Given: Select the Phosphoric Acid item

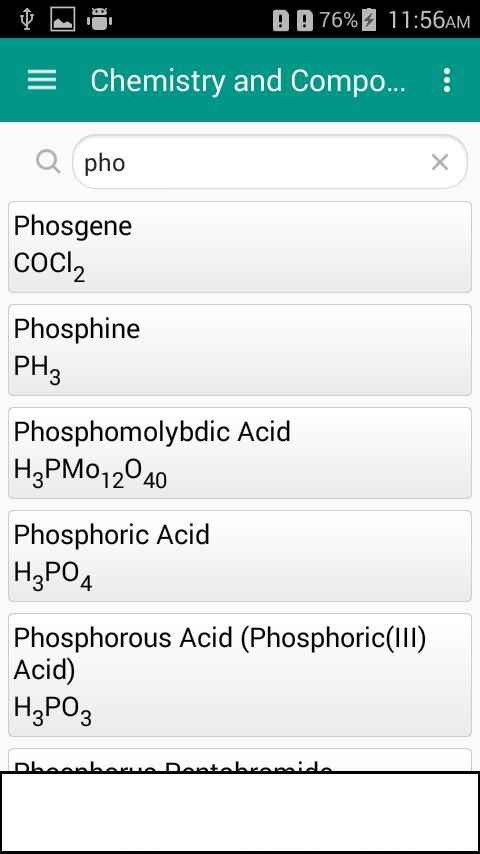Looking at the screenshot, I should pos(240,556).
